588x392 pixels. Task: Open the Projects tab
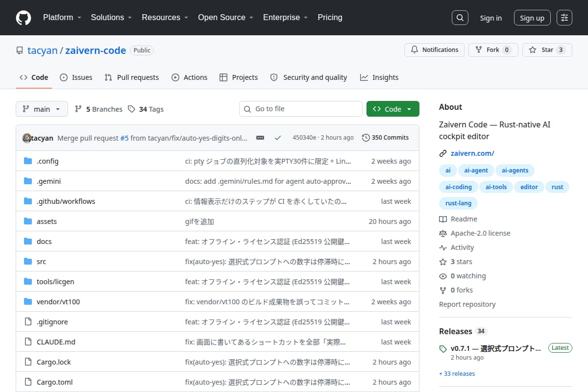pos(239,77)
